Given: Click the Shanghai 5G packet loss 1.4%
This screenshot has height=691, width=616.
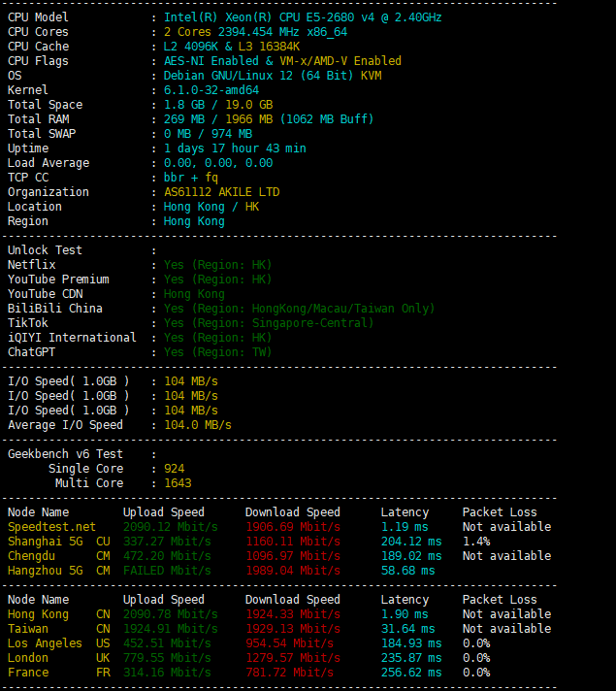Looking at the screenshot, I should click(x=476, y=542).
